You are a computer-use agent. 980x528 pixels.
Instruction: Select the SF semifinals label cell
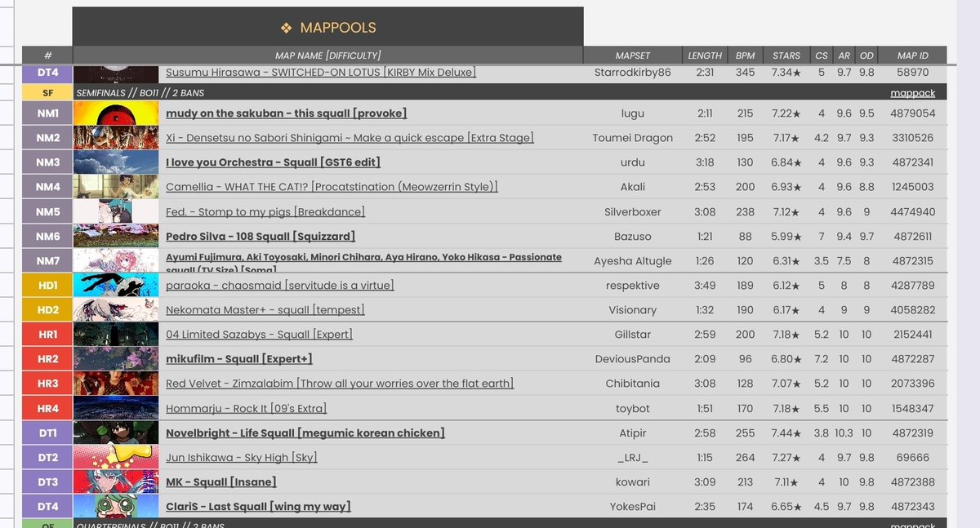[x=47, y=93]
